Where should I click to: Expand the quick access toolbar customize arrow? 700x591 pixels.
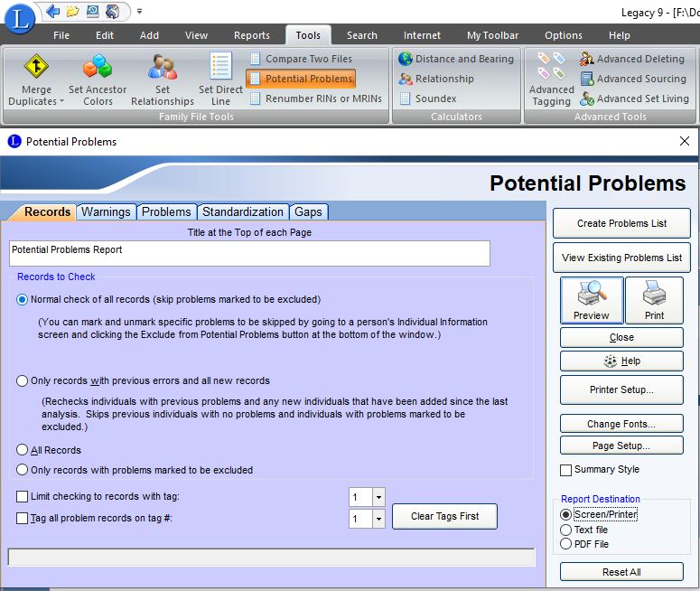140,11
